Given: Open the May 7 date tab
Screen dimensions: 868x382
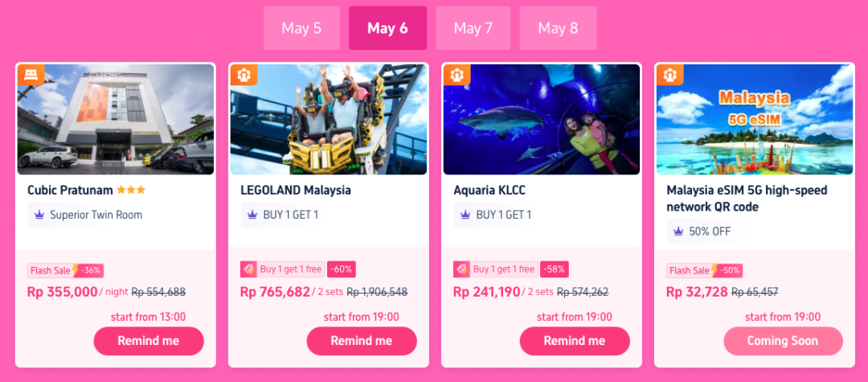Looking at the screenshot, I should (473, 28).
